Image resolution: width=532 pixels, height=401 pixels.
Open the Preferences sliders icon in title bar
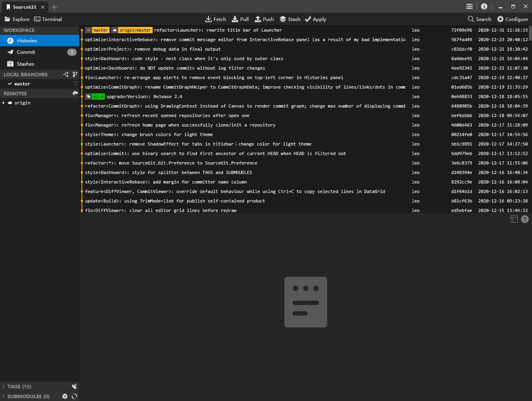[x=470, y=6]
